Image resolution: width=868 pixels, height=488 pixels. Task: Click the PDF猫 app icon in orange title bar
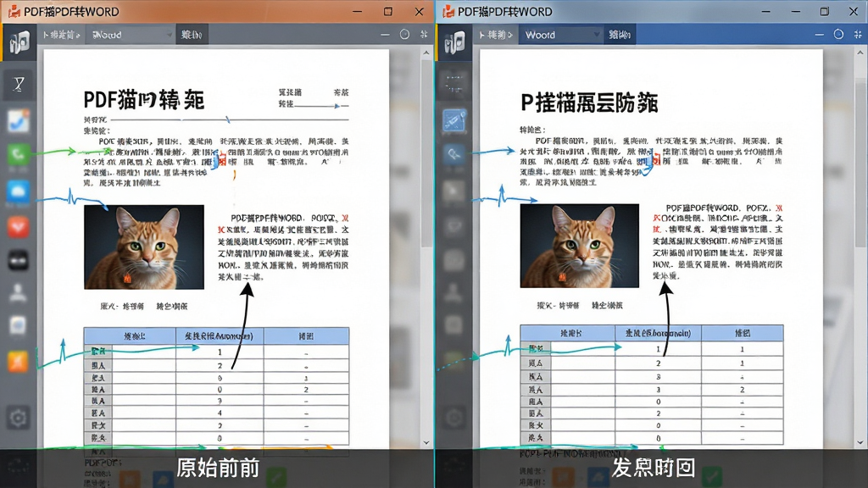tap(14, 11)
